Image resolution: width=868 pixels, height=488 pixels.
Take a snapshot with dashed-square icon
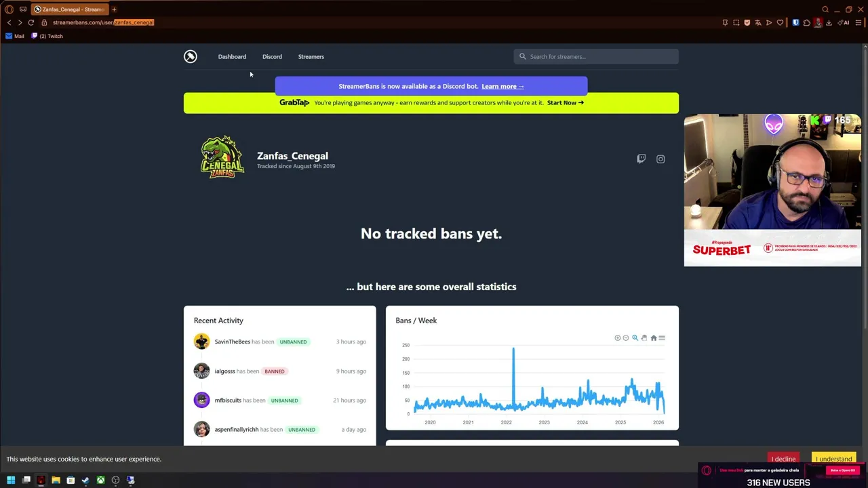736,22
